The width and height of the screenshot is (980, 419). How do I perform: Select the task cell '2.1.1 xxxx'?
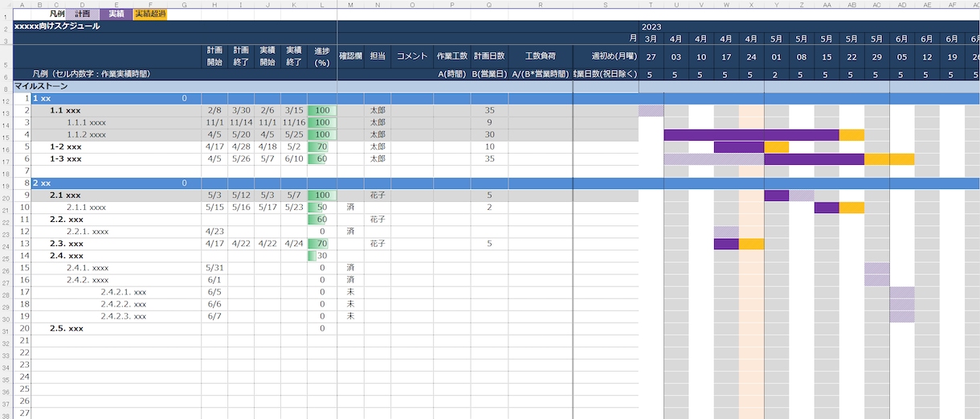pos(87,207)
